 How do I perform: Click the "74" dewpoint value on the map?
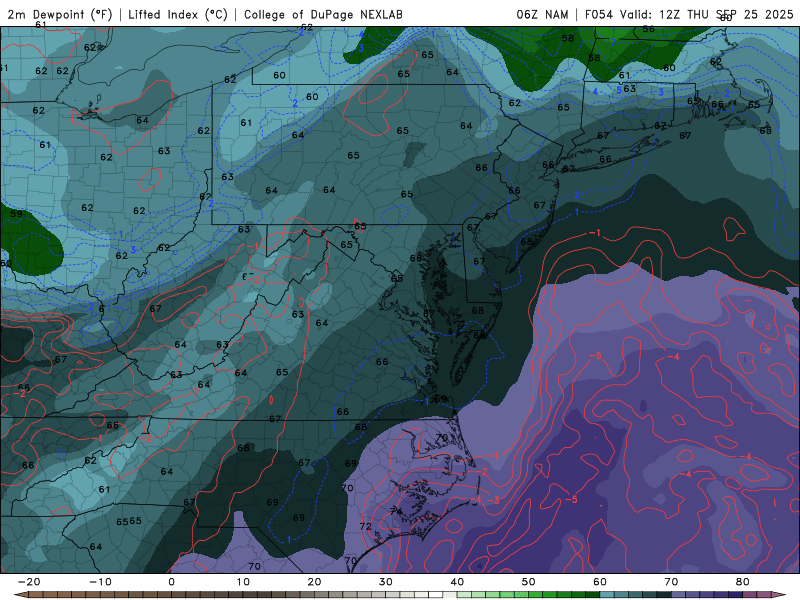pyautogui.click(x=395, y=511)
